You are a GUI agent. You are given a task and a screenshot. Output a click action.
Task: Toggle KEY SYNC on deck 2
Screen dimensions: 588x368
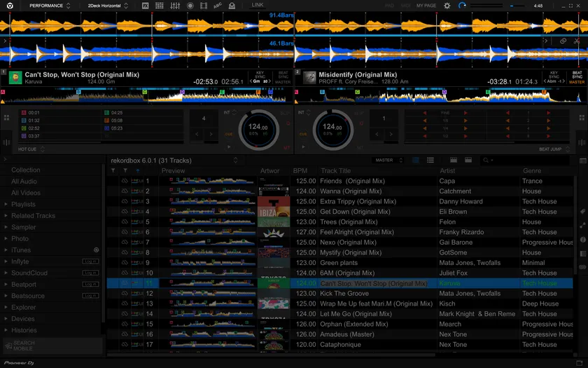pos(554,73)
